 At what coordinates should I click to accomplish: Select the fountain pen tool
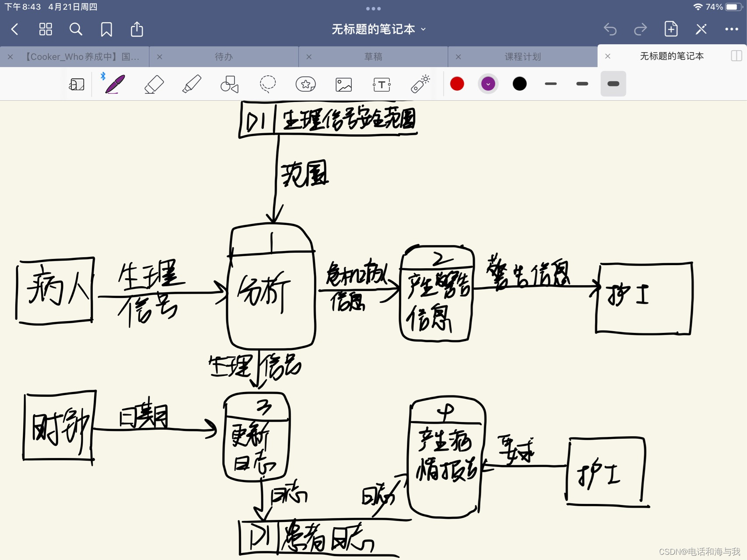(114, 84)
